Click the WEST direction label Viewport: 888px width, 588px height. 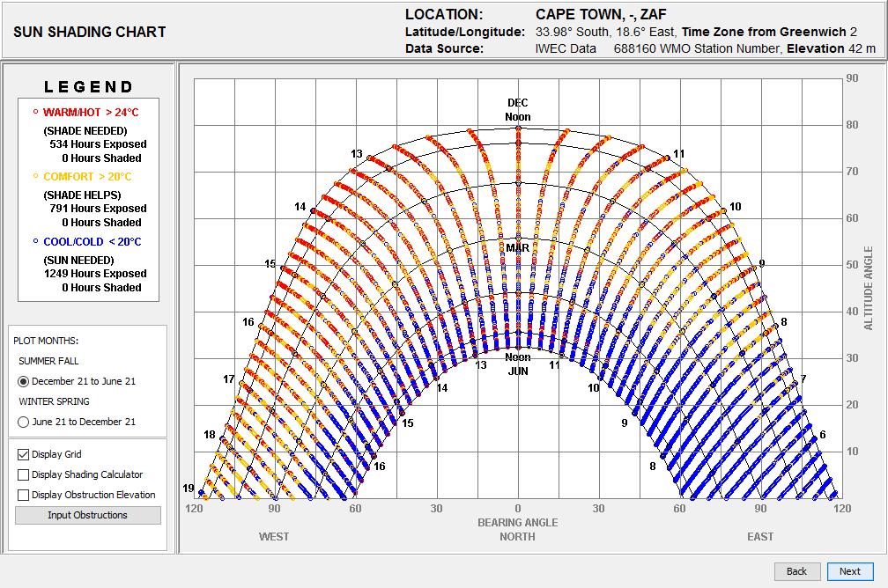[x=274, y=536]
